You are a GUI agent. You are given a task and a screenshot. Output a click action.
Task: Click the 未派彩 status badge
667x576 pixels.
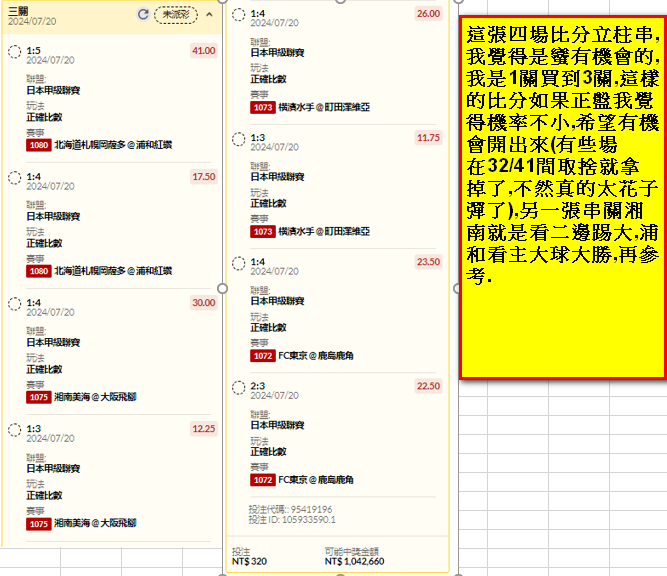coord(176,15)
